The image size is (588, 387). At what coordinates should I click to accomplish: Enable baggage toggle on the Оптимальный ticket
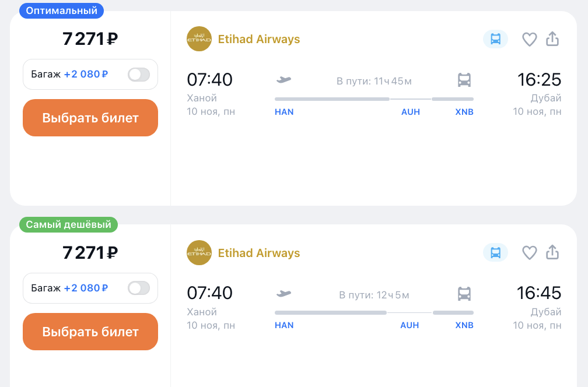139,75
